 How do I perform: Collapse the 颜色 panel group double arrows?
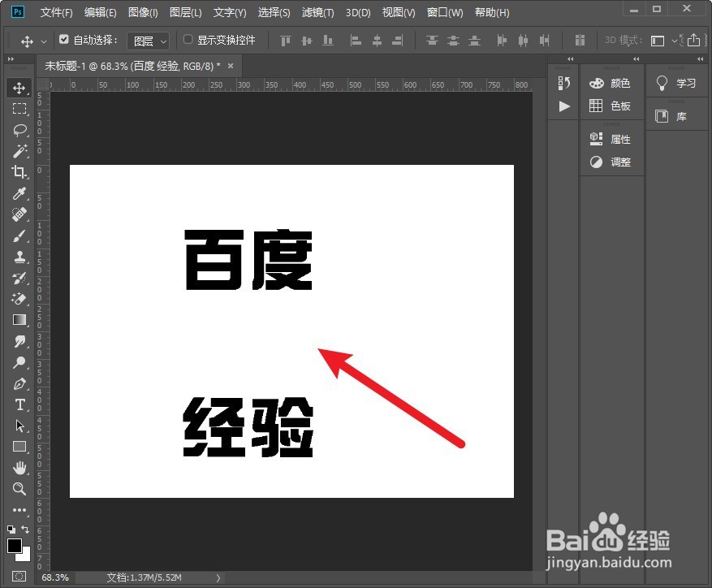636,59
